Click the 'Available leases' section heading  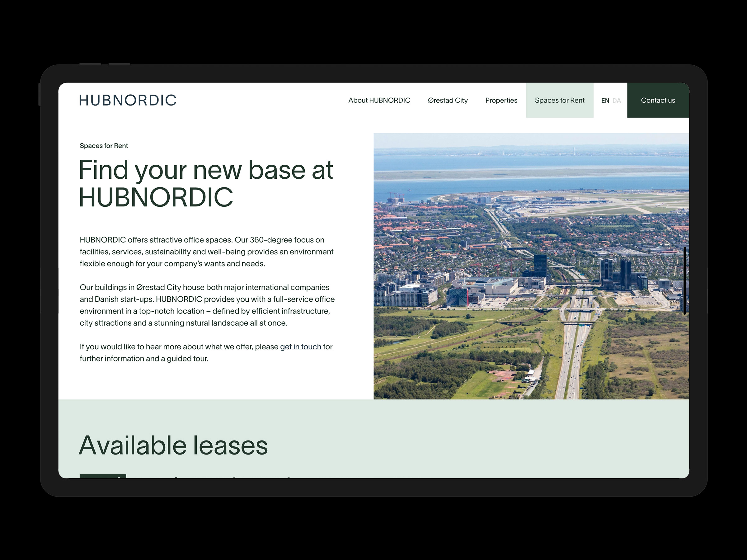pos(173,445)
